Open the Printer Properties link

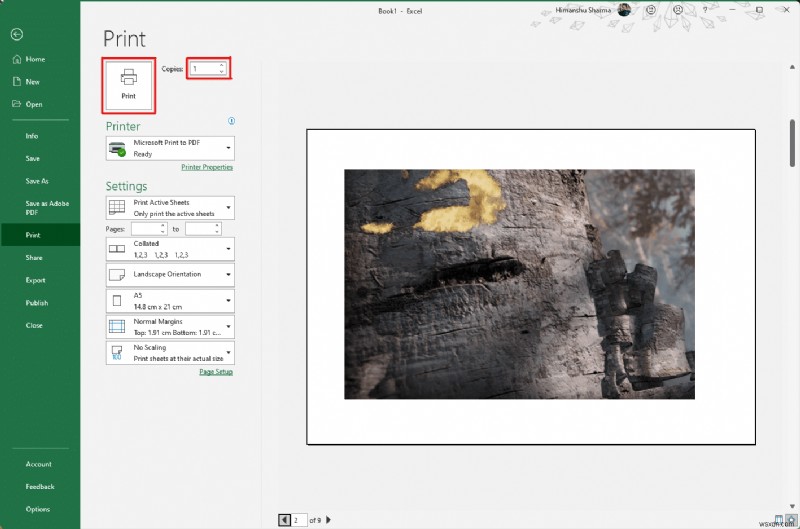click(207, 167)
